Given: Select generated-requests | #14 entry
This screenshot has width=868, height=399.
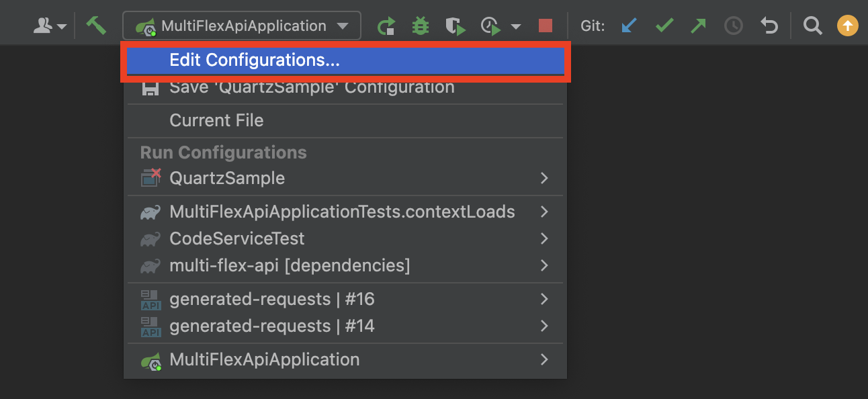Looking at the screenshot, I should pyautogui.click(x=345, y=326).
